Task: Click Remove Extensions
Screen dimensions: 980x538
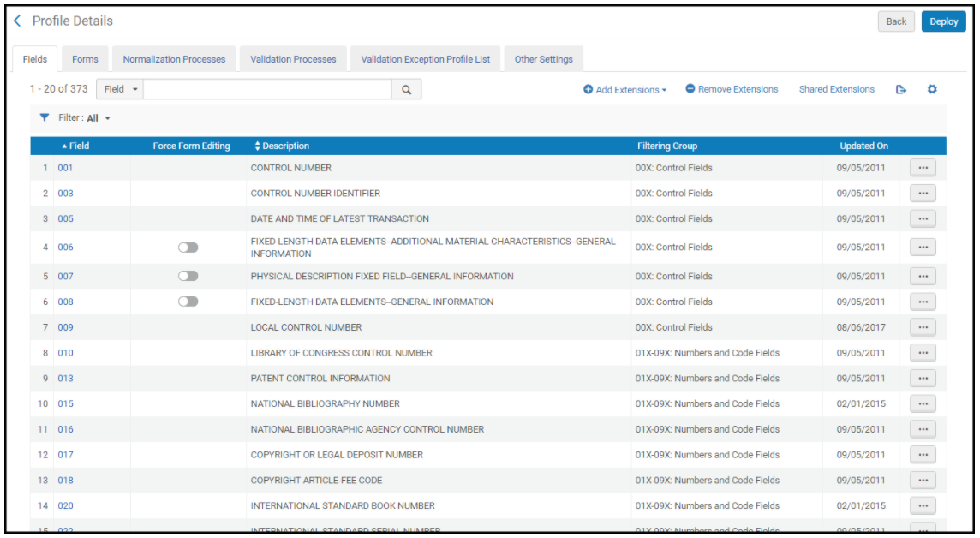Action: [732, 89]
